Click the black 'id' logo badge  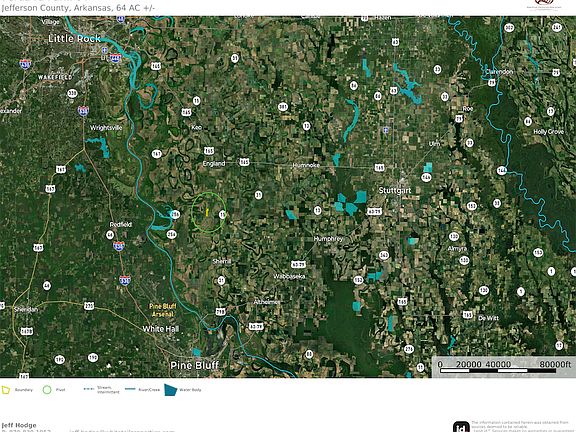(x=461, y=427)
